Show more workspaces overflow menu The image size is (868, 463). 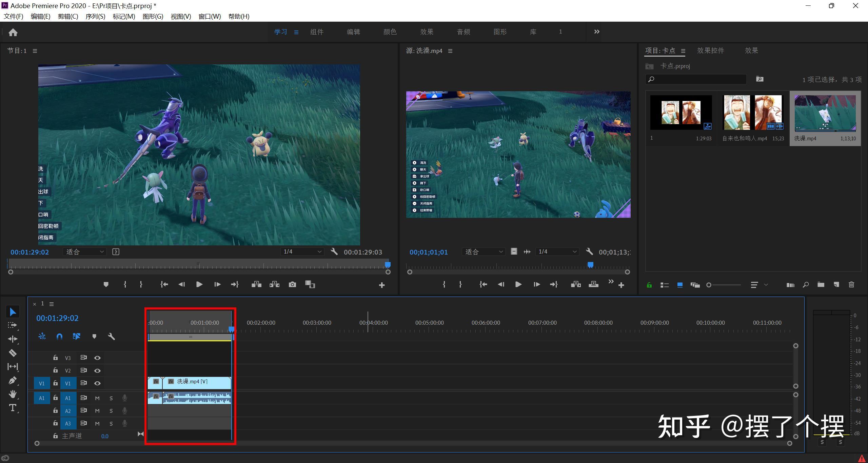pos(597,32)
